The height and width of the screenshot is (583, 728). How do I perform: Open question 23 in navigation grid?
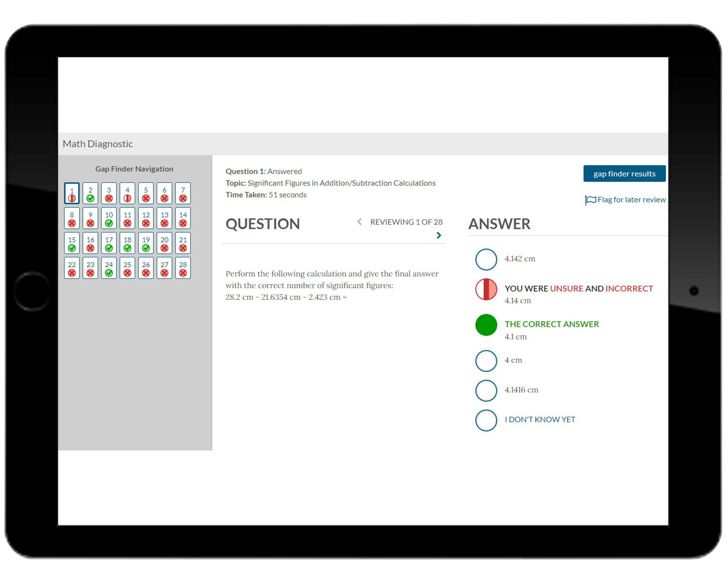[x=91, y=268]
